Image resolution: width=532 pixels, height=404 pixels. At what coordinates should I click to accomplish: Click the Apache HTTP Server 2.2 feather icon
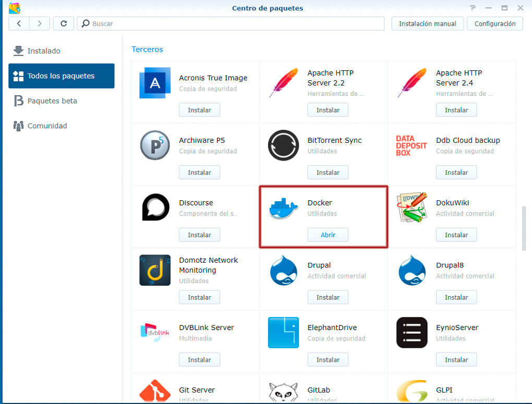click(284, 82)
